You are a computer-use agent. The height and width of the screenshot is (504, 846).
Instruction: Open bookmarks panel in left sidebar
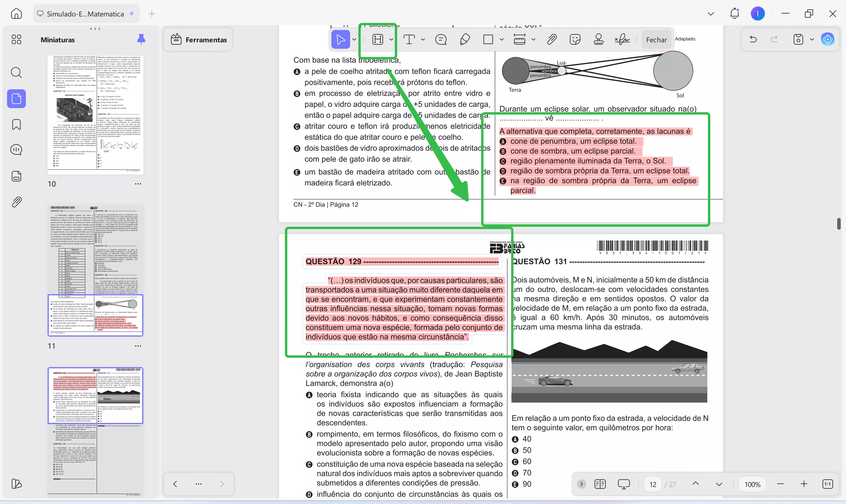point(16,124)
